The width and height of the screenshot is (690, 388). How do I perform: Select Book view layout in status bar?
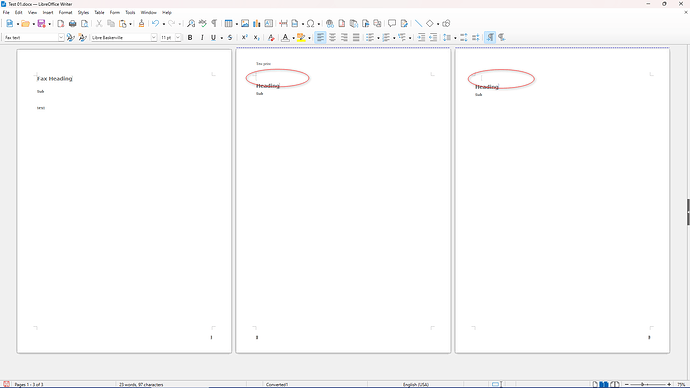615,384
